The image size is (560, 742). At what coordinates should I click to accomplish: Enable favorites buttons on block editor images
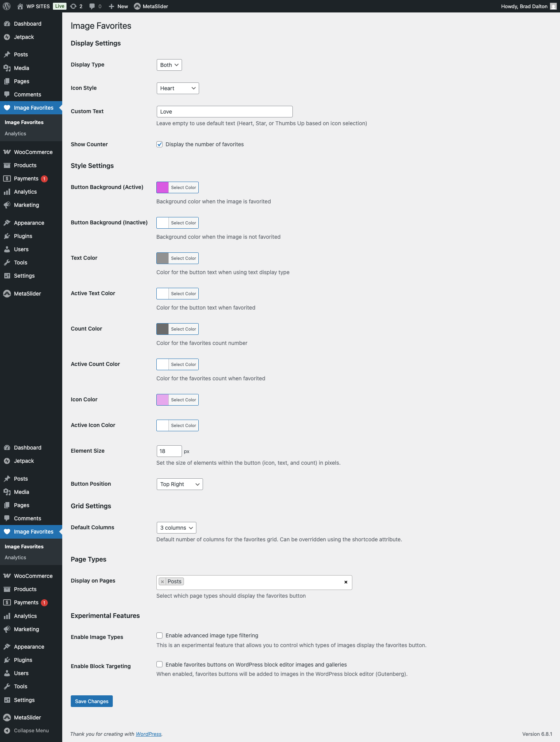coord(159,664)
